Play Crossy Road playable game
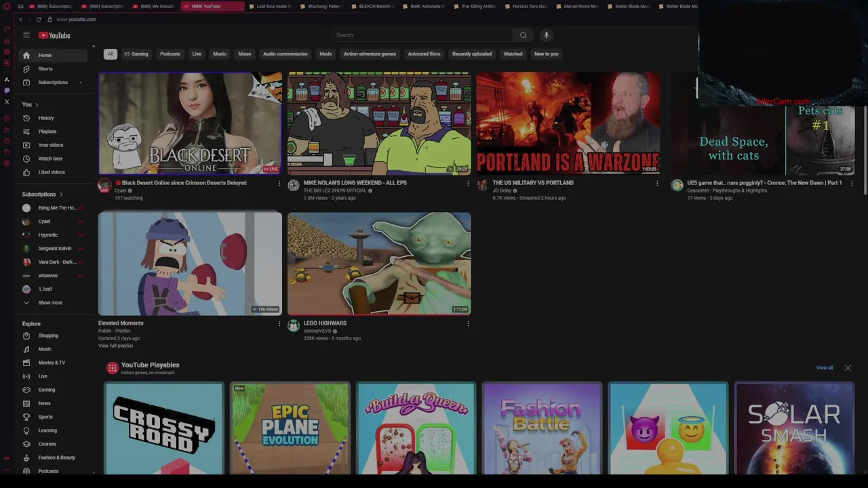 163,428
